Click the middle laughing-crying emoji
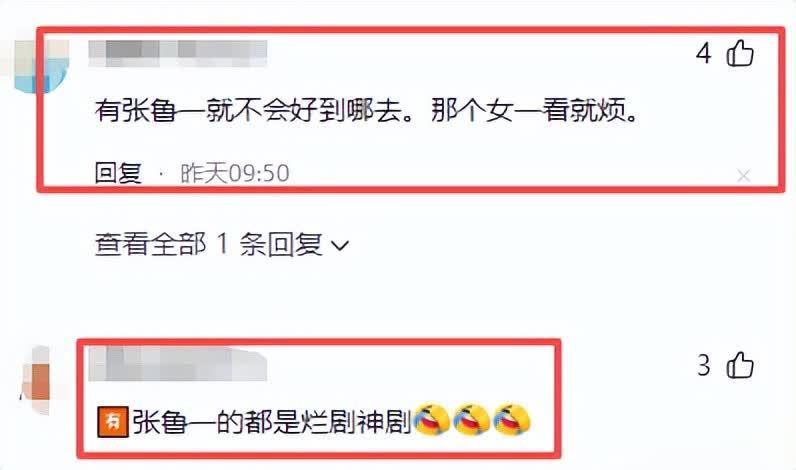This screenshot has width=796, height=470. (x=472, y=419)
